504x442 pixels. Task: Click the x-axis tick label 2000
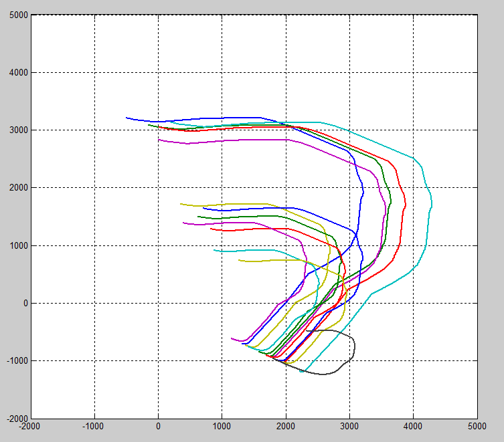click(286, 425)
